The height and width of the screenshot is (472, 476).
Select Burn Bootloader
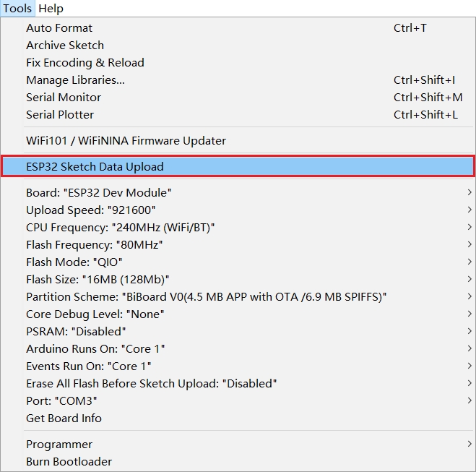coord(69,462)
